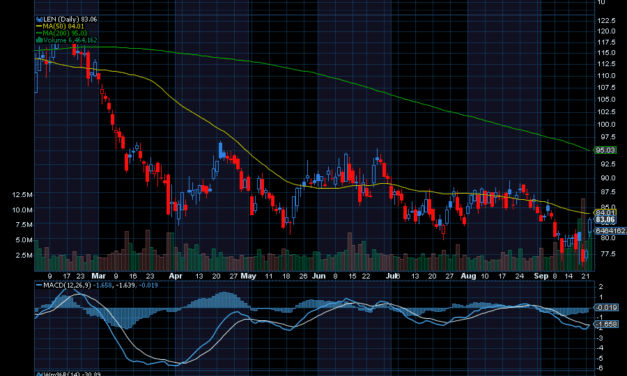This screenshot has width=627, height=376.
Task: Click the date label 18 in May
Action: pyautogui.click(x=286, y=276)
